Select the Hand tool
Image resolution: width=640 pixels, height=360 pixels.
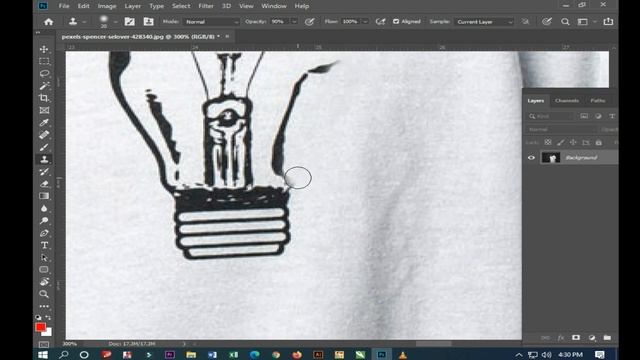pos(44,282)
